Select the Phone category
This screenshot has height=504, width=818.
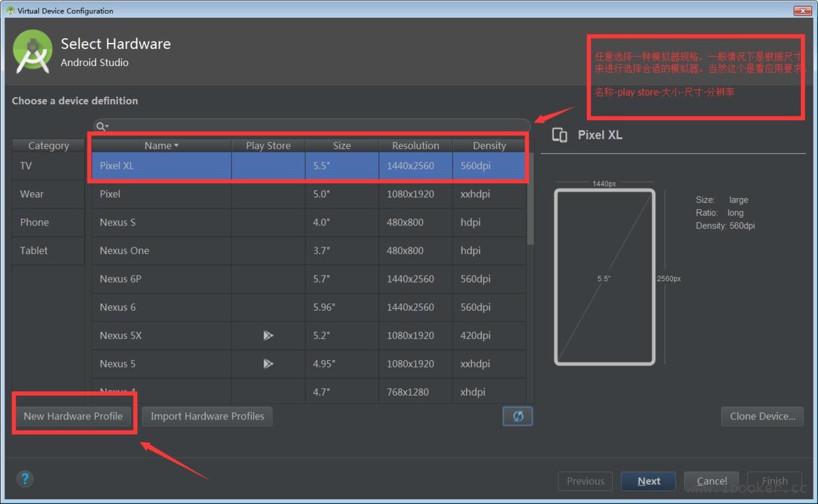(x=48, y=222)
